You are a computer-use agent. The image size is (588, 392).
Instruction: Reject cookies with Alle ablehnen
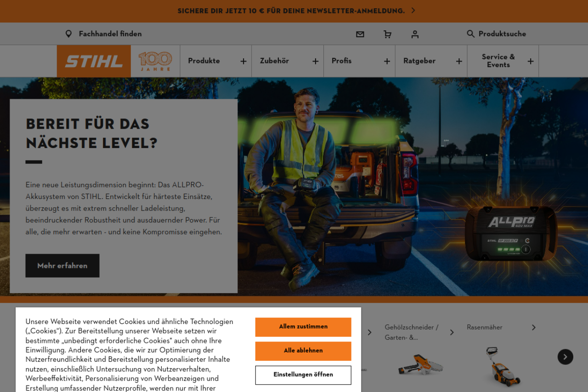tap(303, 351)
